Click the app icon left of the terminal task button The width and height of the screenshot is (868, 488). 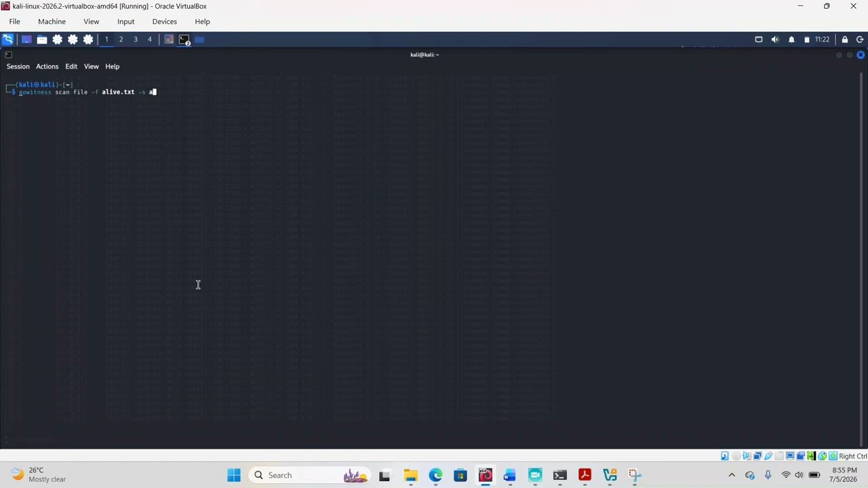(170, 39)
